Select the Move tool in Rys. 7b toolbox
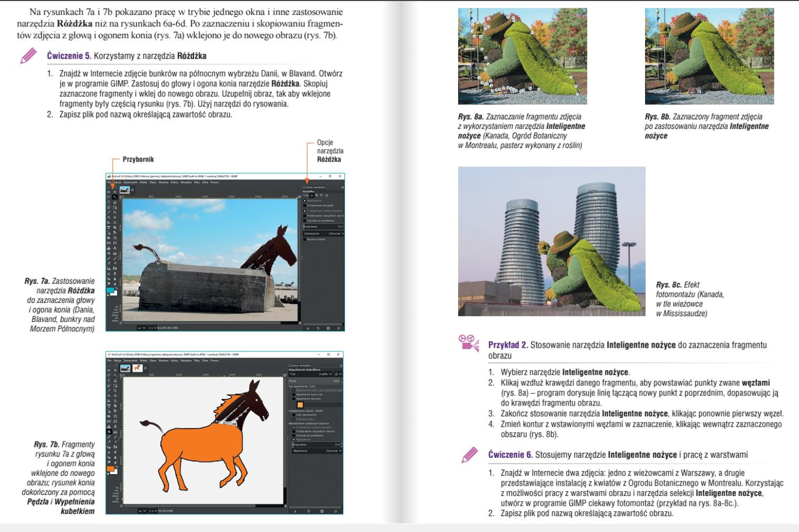The height and width of the screenshot is (532, 799). [115, 396]
